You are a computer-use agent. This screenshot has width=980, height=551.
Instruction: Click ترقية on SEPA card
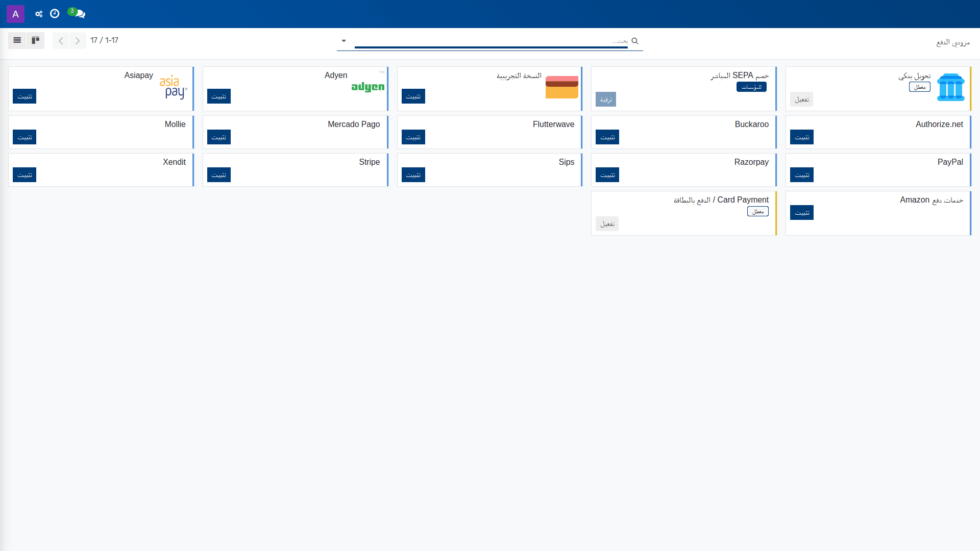606,99
